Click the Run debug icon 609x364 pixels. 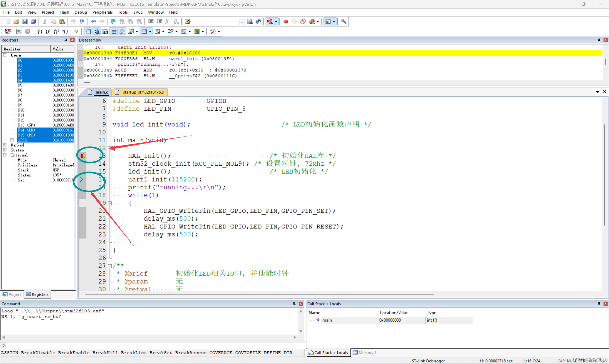pos(19,31)
